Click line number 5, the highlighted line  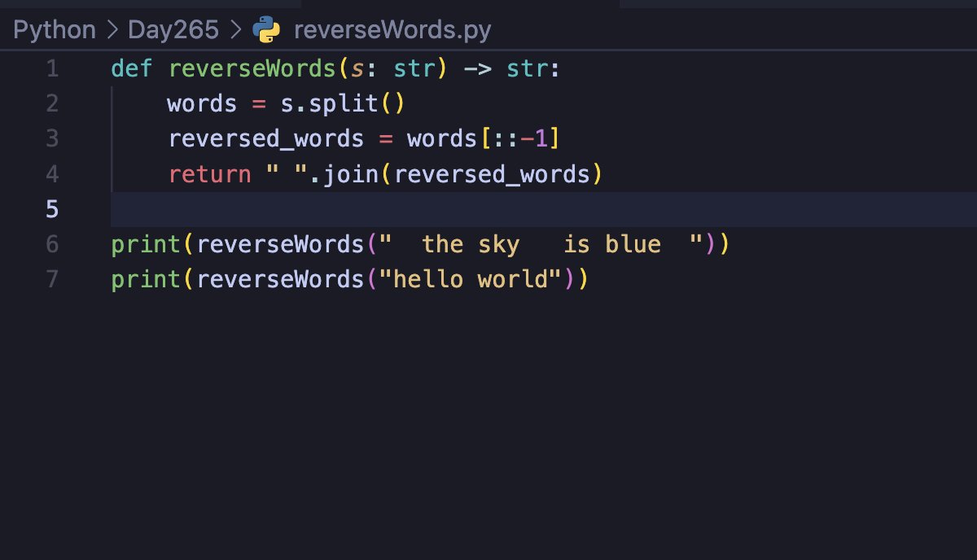coord(51,209)
